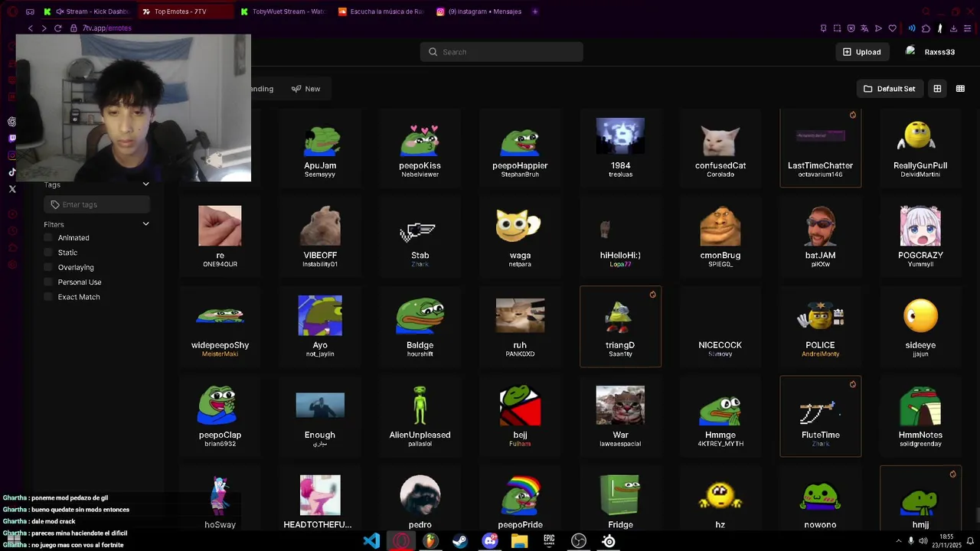Switch to the SoundCloud music tab
980x551 pixels.
point(381,11)
